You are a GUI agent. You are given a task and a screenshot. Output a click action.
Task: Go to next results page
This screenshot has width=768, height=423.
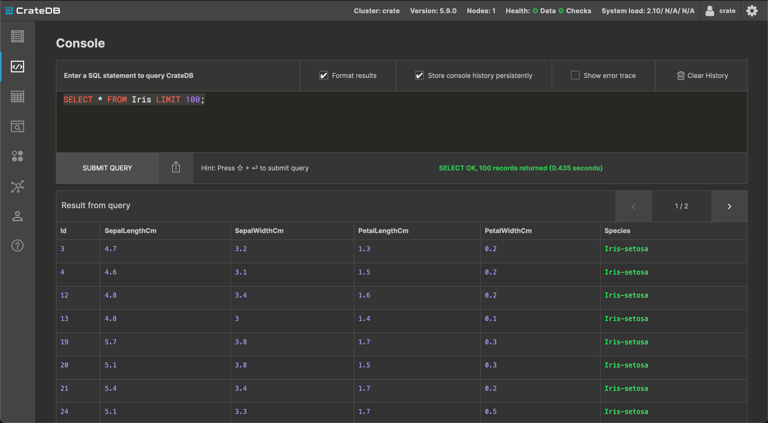[x=729, y=206]
